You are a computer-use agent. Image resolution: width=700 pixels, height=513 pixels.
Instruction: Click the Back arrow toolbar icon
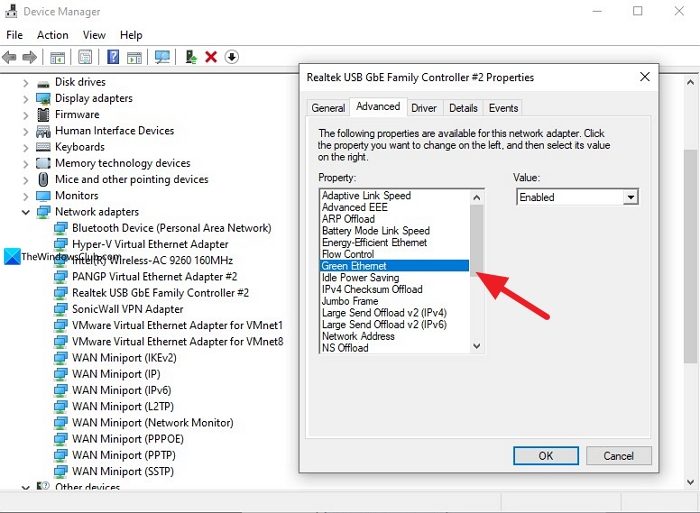click(x=9, y=57)
